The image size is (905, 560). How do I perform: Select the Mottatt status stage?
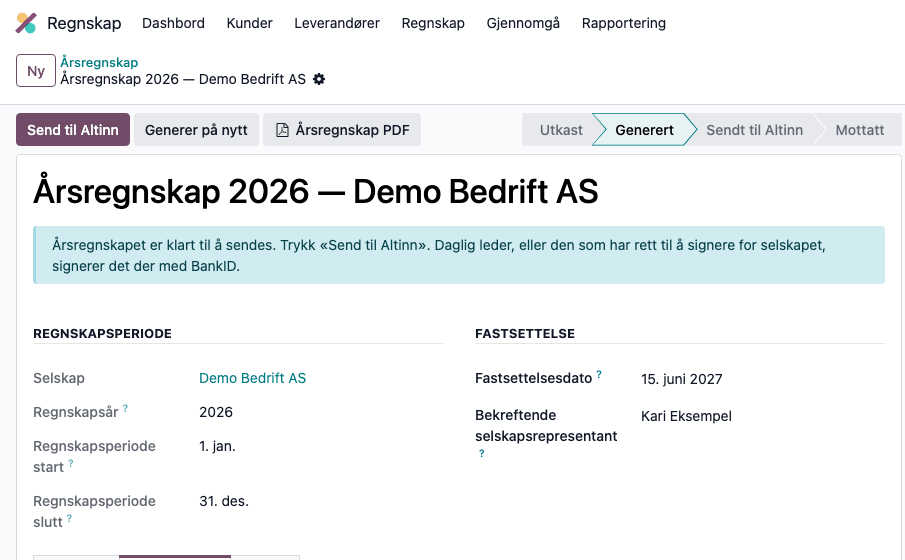click(859, 130)
